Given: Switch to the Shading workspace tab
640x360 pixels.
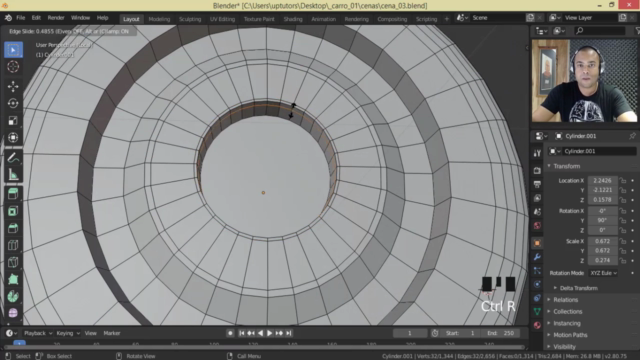Looking at the screenshot, I should [x=293, y=19].
